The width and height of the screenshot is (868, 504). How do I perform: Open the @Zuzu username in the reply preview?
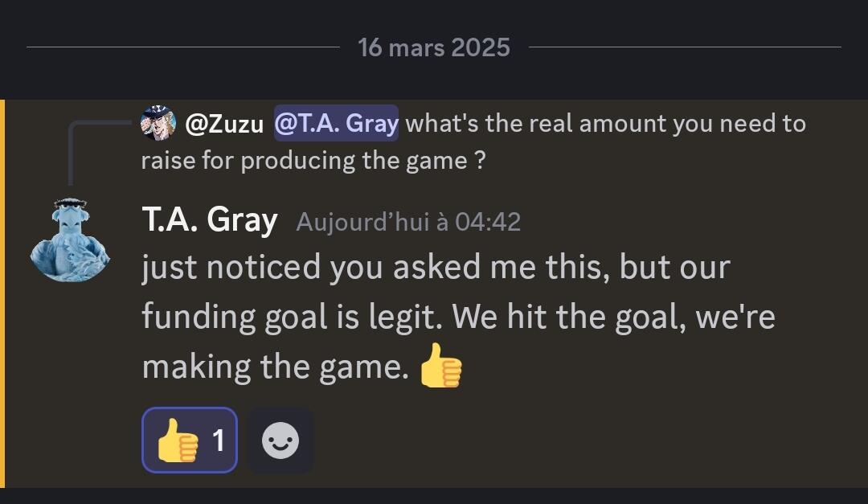[224, 124]
